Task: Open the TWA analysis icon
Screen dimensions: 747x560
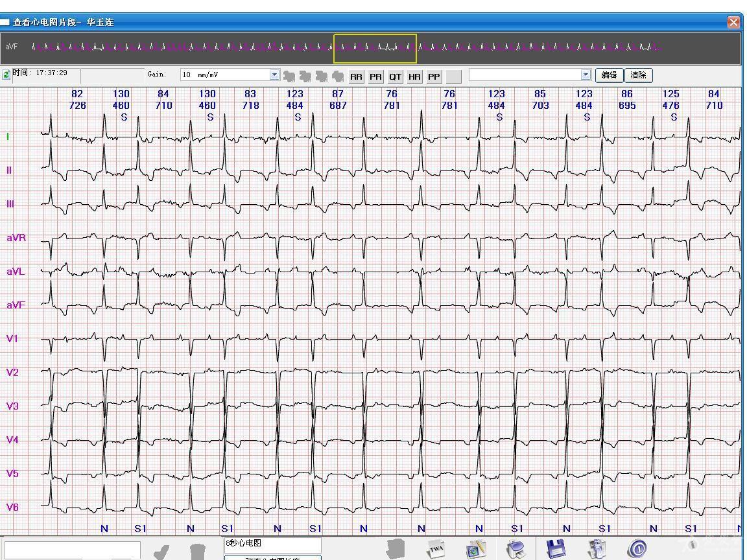Action: [x=436, y=549]
